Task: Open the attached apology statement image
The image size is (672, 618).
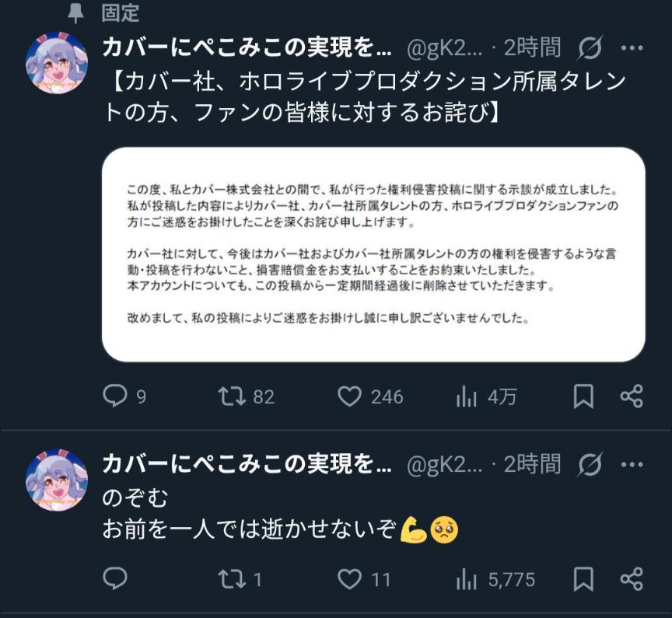Action: click(373, 254)
